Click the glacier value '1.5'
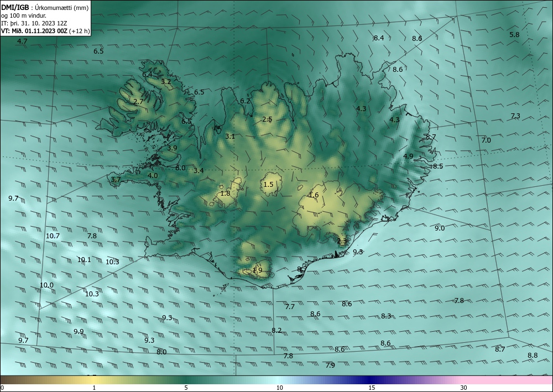This screenshot has height=392, width=553. (x=268, y=184)
